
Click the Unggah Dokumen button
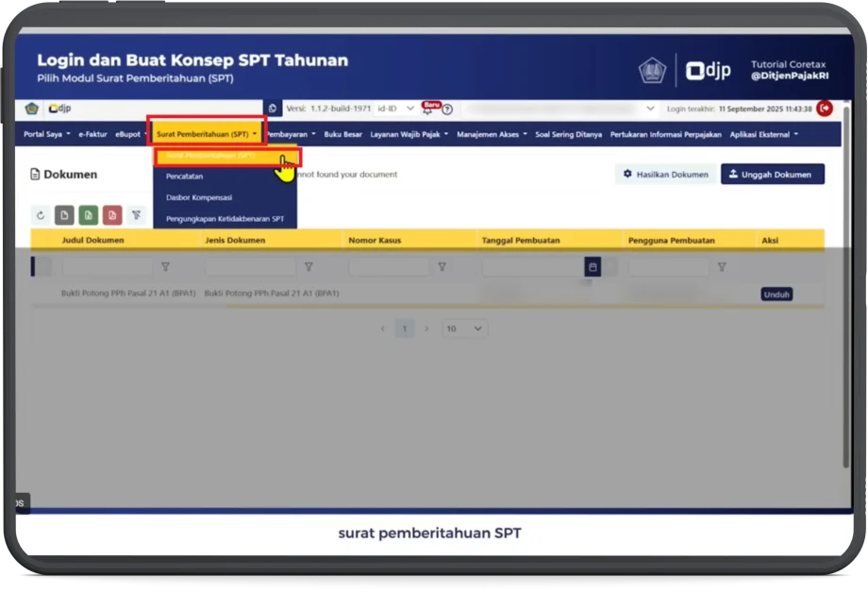tap(772, 175)
